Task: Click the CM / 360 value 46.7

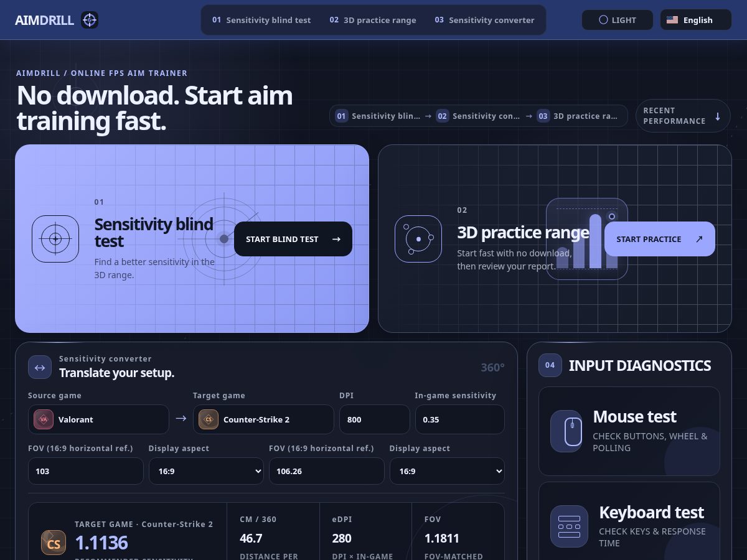Action: [251, 538]
